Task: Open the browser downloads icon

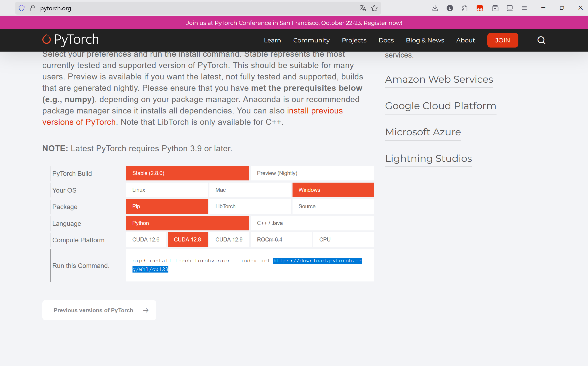Action: (x=435, y=8)
